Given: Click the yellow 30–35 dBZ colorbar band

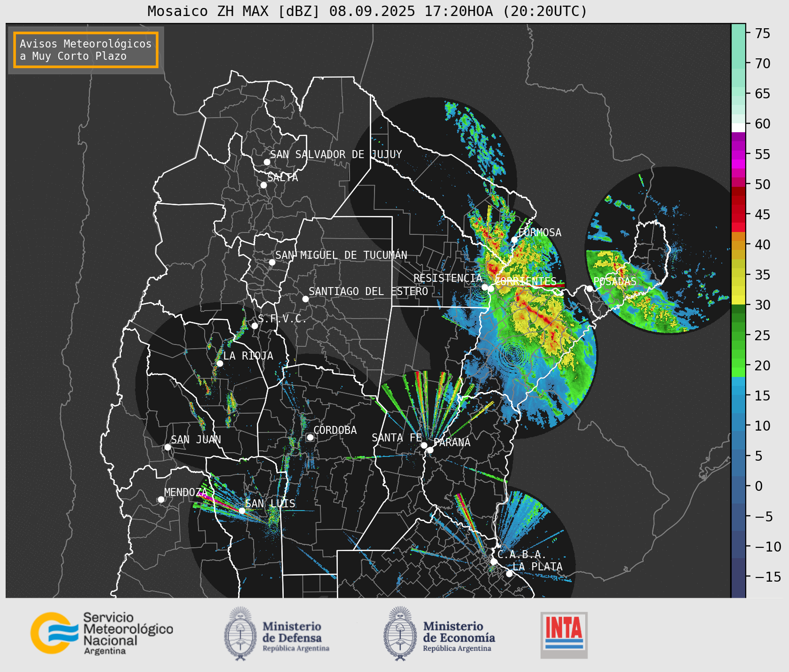Looking at the screenshot, I should click(738, 289).
